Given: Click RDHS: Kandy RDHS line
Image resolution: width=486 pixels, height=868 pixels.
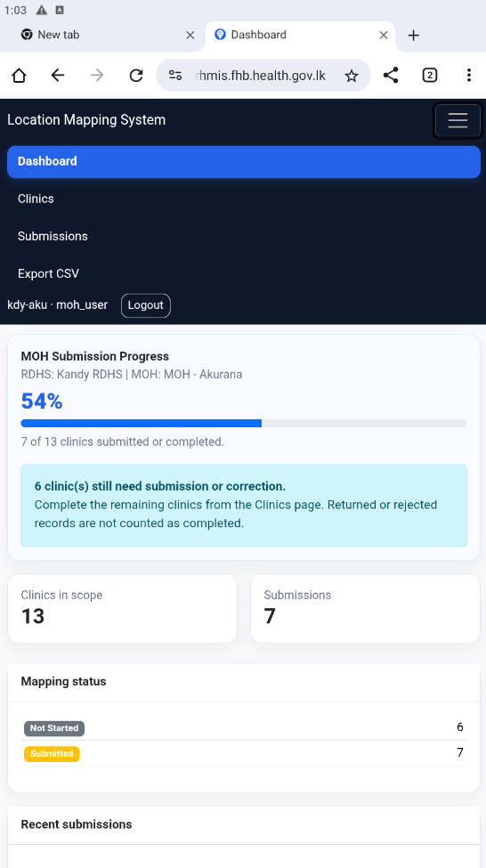Looking at the screenshot, I should [x=131, y=375].
